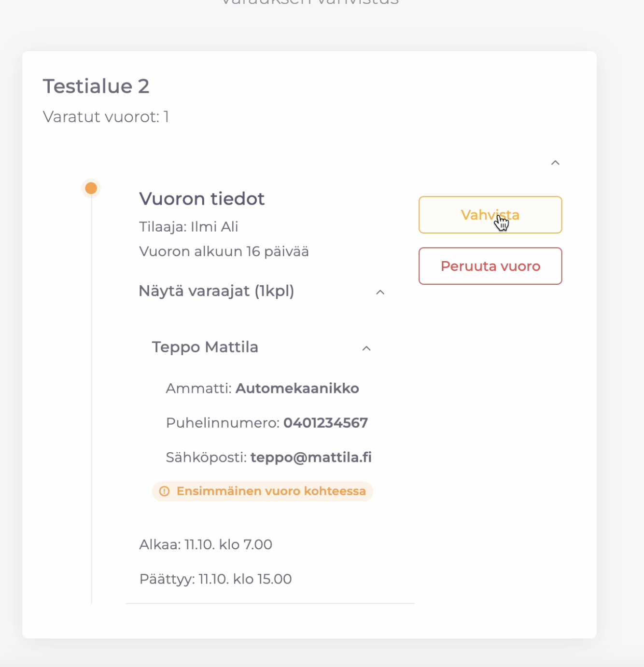The width and height of the screenshot is (644, 667).
Task: Toggle the Näytä varaajat (1kpl) label
Action: [216, 291]
